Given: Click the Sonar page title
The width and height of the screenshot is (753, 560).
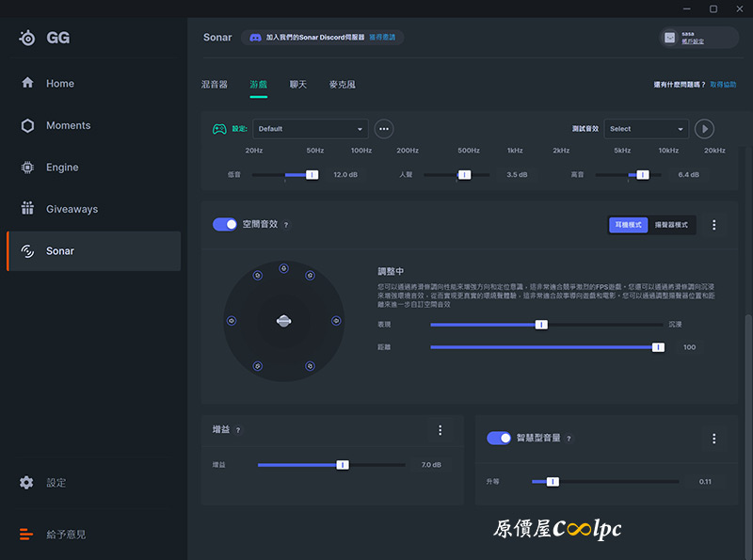Looking at the screenshot, I should 217,38.
